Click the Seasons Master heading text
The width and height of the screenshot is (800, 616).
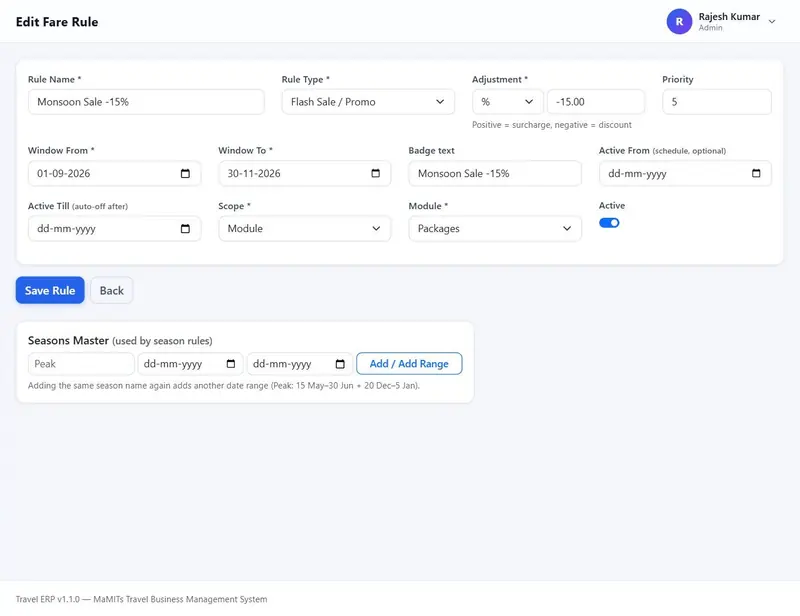click(68, 340)
